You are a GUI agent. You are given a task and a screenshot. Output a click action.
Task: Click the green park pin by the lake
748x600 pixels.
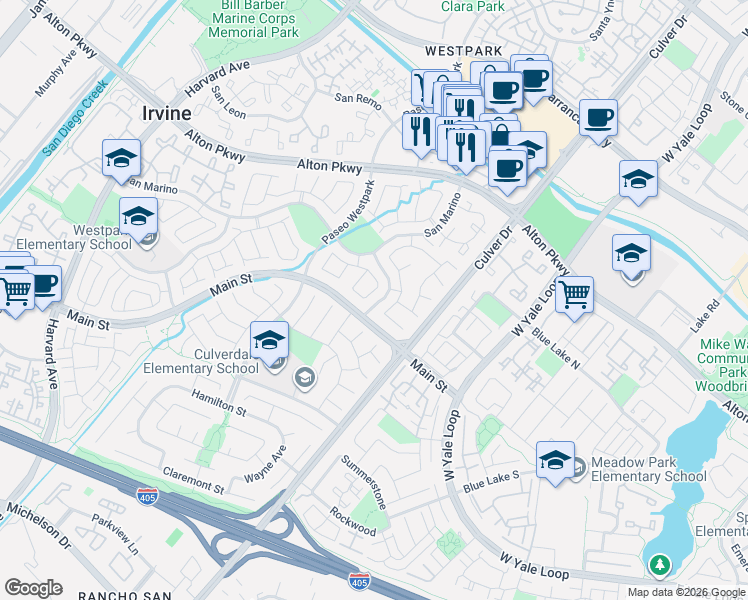coord(659,566)
